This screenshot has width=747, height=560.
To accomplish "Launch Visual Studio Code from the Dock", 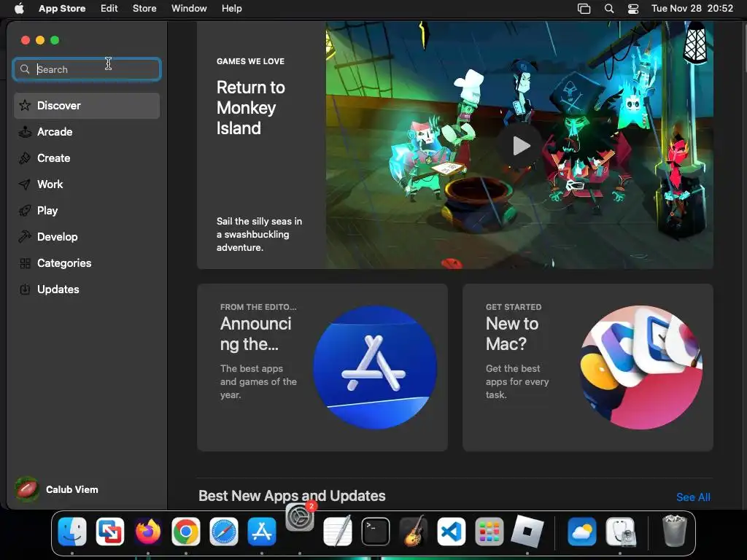I will pyautogui.click(x=451, y=532).
